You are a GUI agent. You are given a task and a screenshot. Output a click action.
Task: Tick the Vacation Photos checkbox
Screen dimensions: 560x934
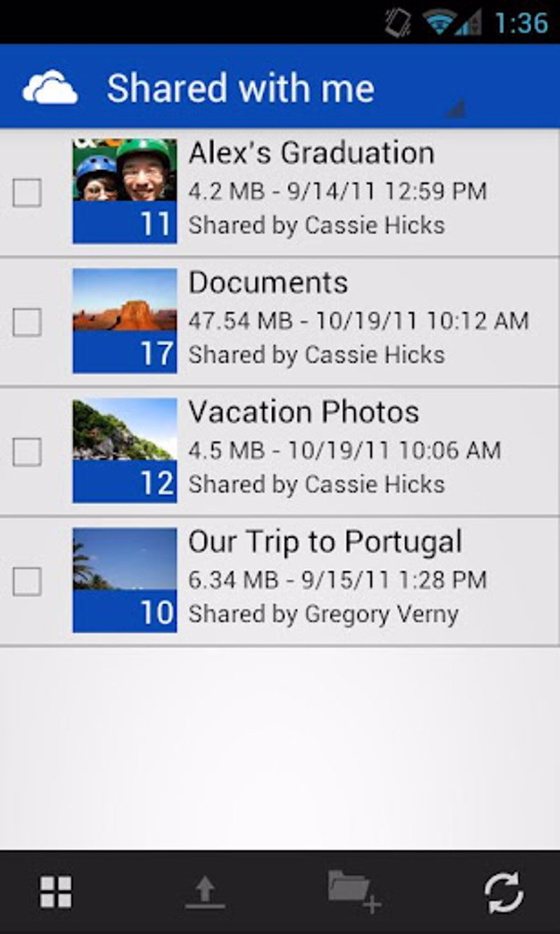click(x=27, y=452)
